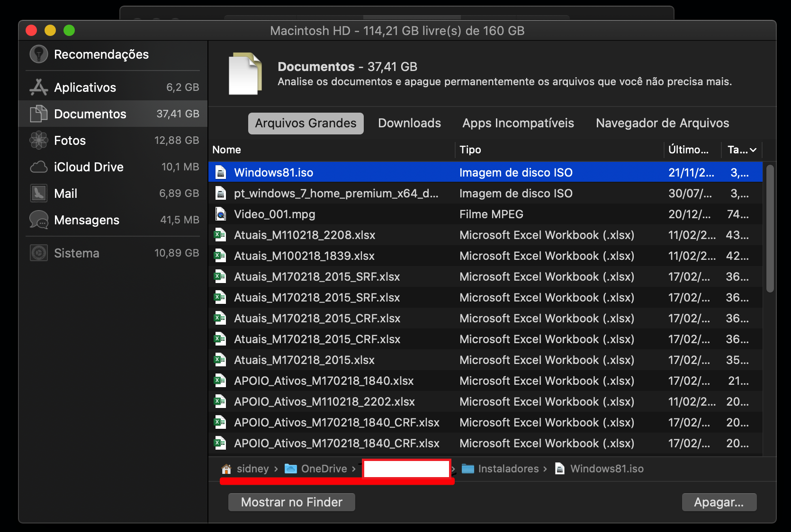Viewport: 791px width, 532px height.
Task: Select the Aplicativos app store icon
Action: 39,87
